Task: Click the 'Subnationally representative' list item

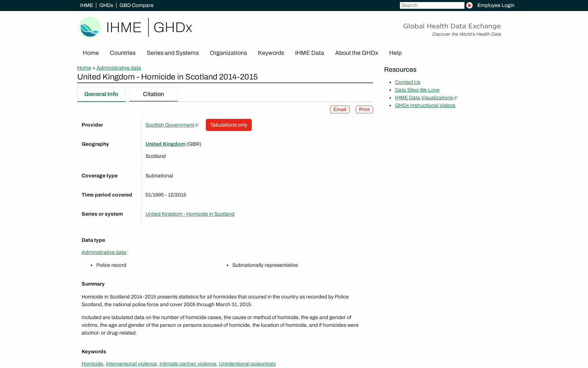Action: click(x=265, y=265)
